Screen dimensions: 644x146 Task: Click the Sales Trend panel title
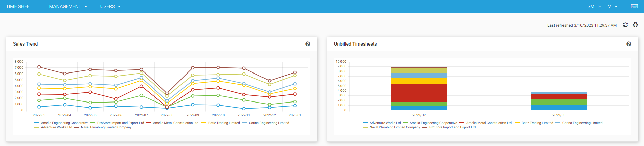click(x=26, y=44)
